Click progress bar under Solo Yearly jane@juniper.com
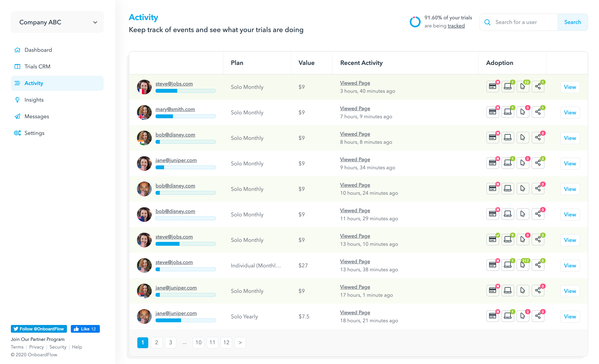This screenshot has height=364, width=599. click(185, 320)
